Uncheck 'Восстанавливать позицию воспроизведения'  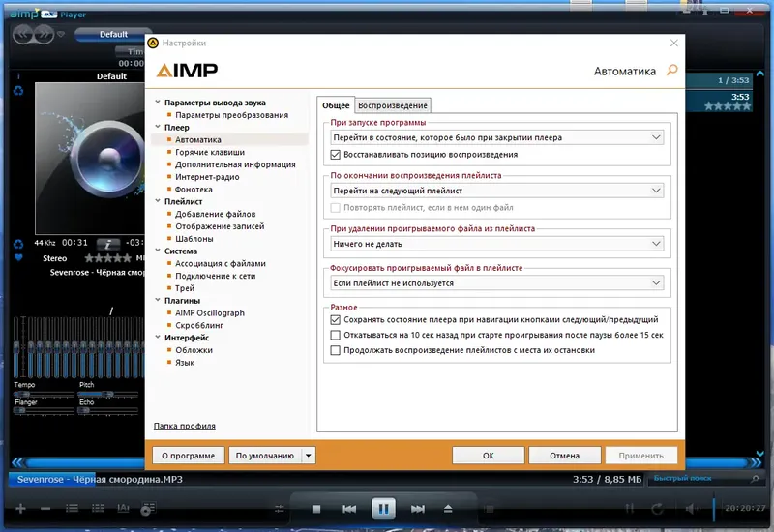point(335,155)
